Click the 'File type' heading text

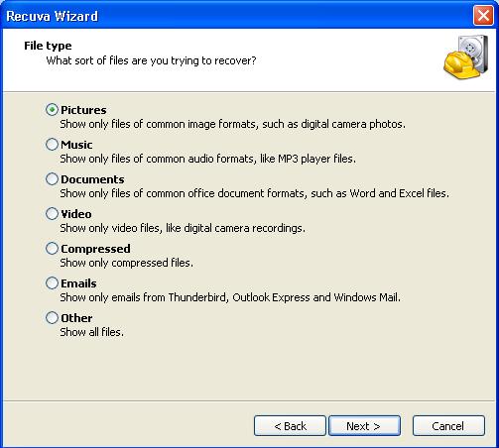pyautogui.click(x=48, y=46)
